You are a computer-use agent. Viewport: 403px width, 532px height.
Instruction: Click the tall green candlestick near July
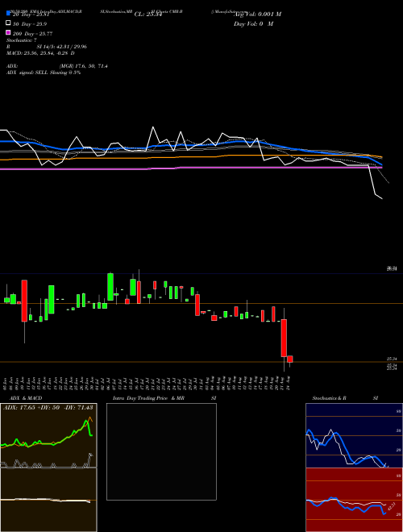pyautogui.click(x=110, y=287)
